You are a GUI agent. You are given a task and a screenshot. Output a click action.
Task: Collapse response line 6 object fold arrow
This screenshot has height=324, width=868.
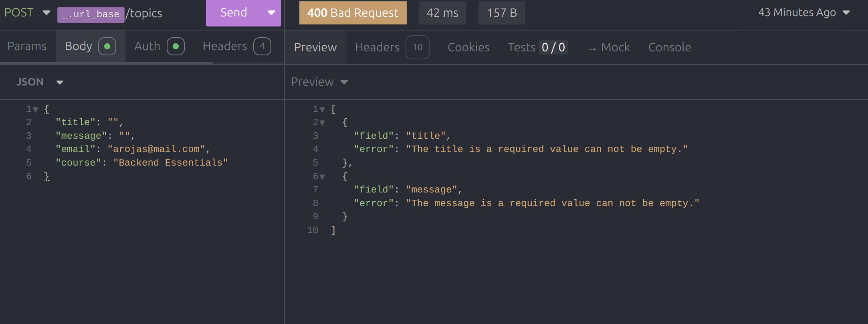[x=322, y=177]
